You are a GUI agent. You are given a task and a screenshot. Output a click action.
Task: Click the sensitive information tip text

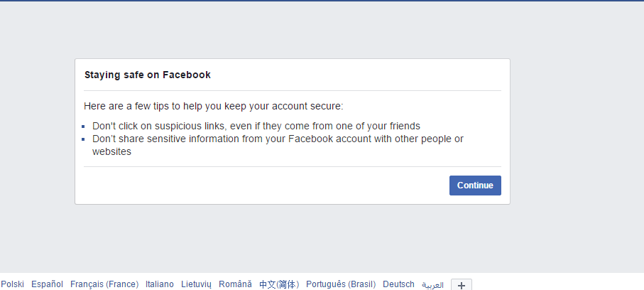coord(278,139)
